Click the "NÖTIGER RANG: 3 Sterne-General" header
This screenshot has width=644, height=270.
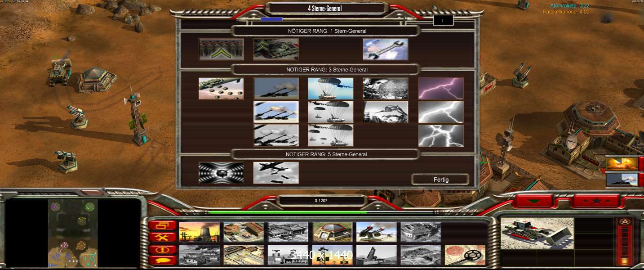tap(327, 70)
